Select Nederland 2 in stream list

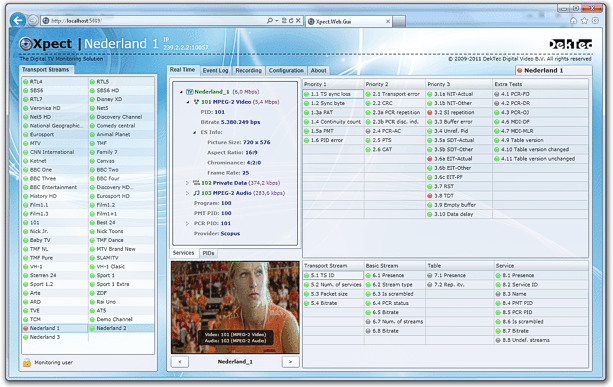click(121, 328)
